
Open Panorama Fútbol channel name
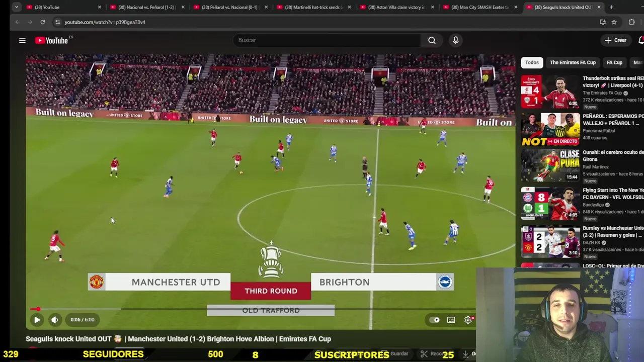(x=599, y=131)
